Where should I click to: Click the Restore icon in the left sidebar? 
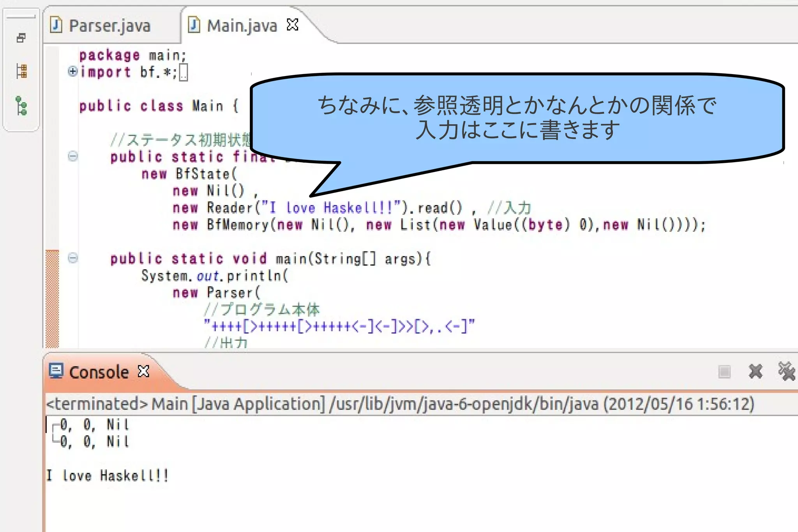[x=21, y=38]
